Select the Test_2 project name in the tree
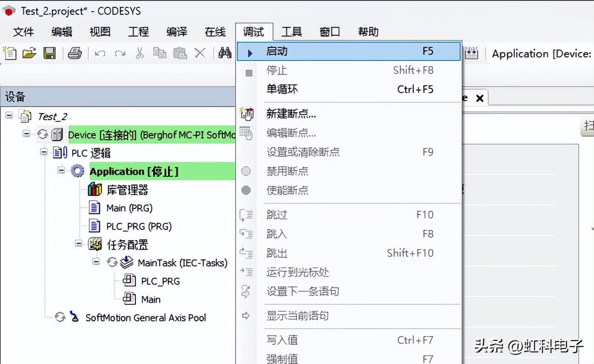 point(53,116)
